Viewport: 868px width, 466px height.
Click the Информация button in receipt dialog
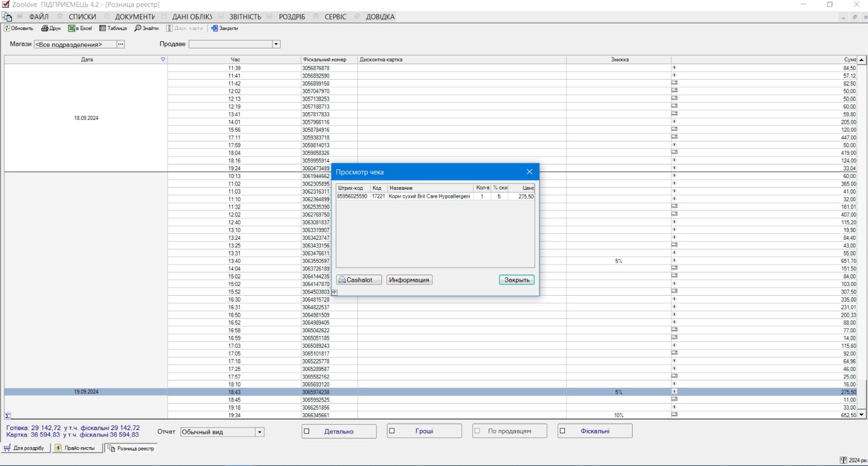point(409,280)
